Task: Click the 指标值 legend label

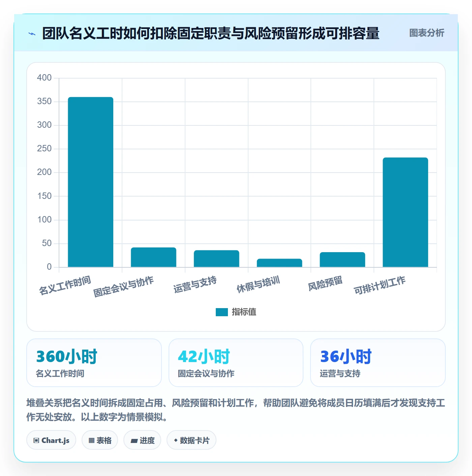Action: click(244, 312)
